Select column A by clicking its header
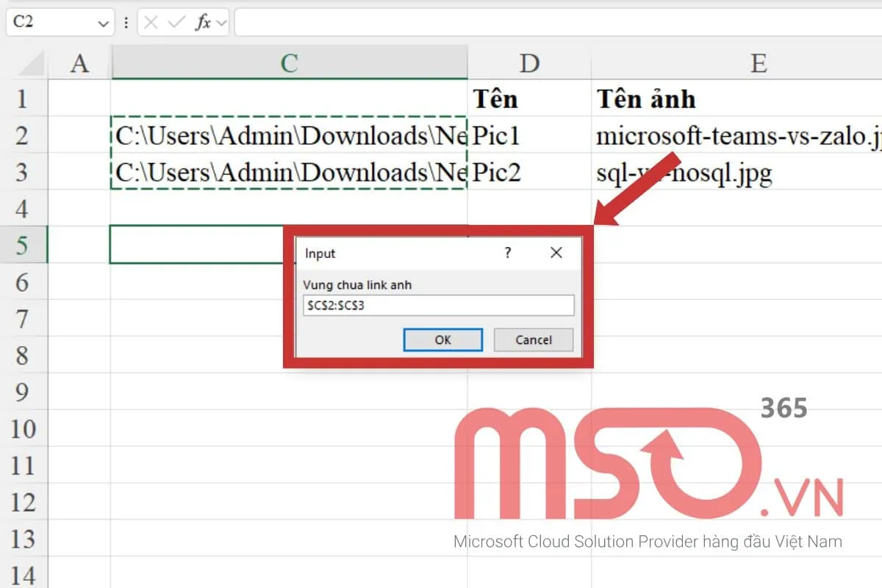The width and height of the screenshot is (882, 588). pyautogui.click(x=80, y=62)
